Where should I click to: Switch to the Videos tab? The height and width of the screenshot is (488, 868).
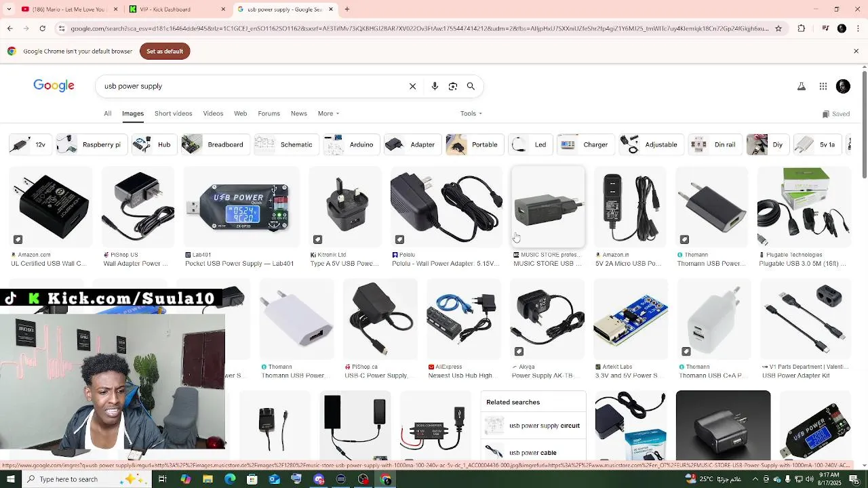click(x=213, y=113)
